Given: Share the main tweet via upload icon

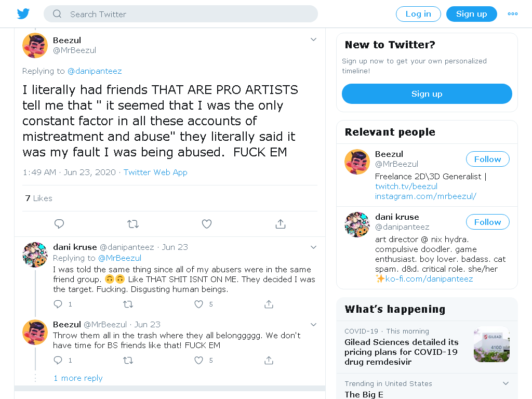Looking at the screenshot, I should 281,224.
